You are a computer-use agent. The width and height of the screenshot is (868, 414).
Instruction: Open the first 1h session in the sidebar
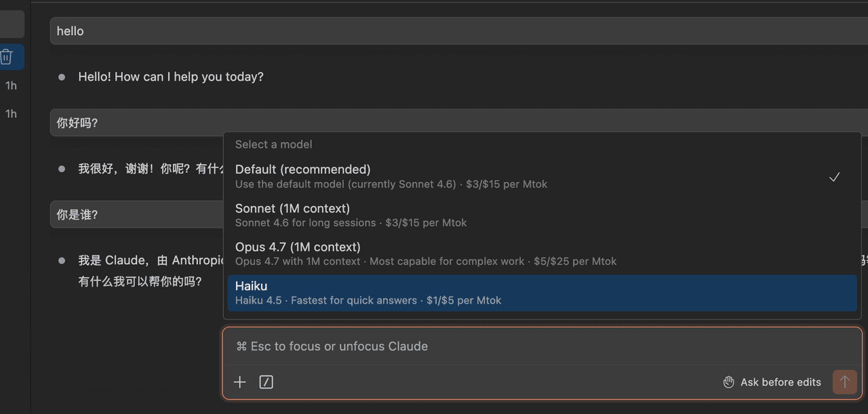pos(11,85)
